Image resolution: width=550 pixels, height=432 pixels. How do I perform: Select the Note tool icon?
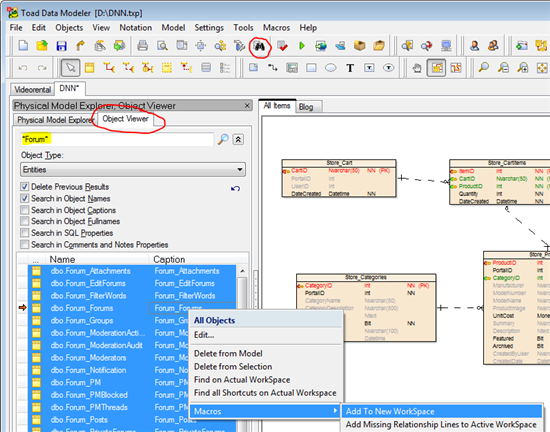(x=253, y=68)
